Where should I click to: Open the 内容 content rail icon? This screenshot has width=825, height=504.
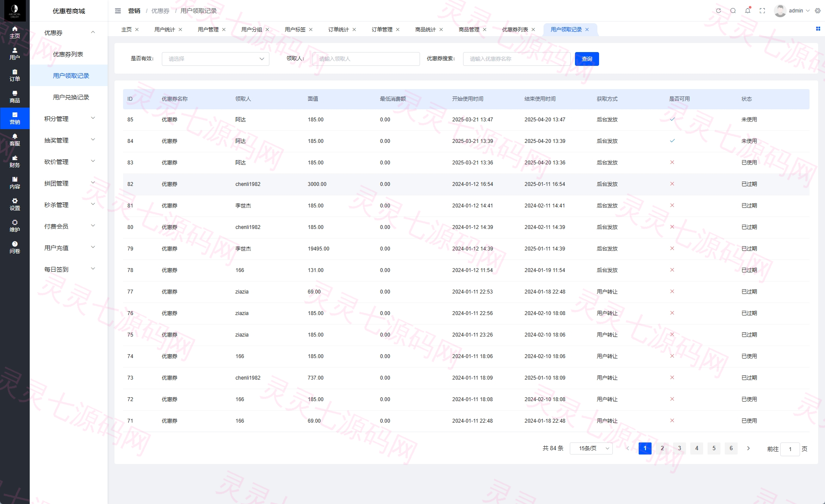pos(15,183)
